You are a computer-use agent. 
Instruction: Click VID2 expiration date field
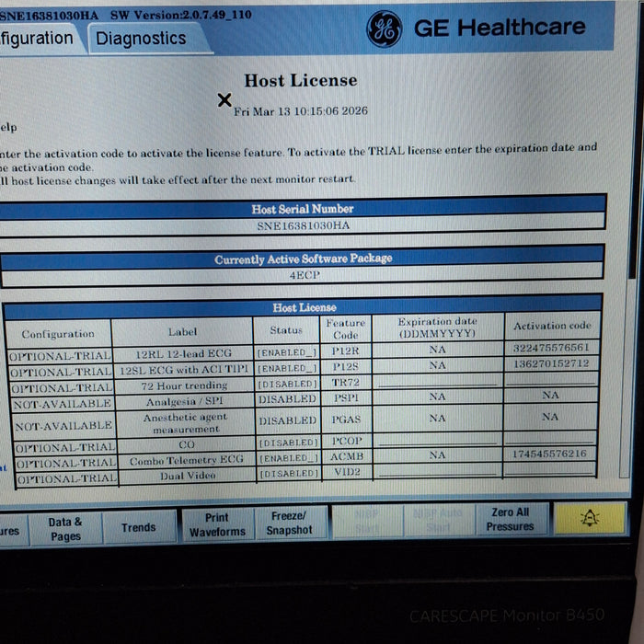tap(437, 471)
